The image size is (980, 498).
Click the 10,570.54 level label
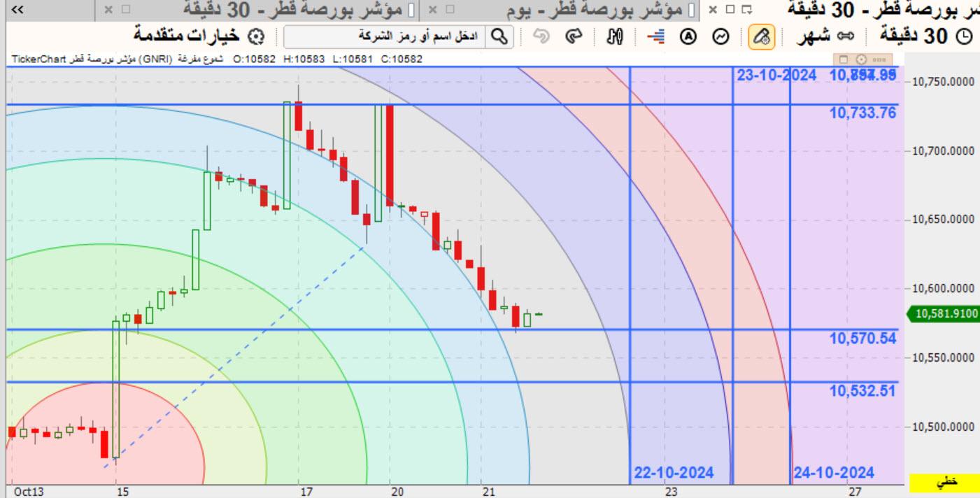pos(863,339)
